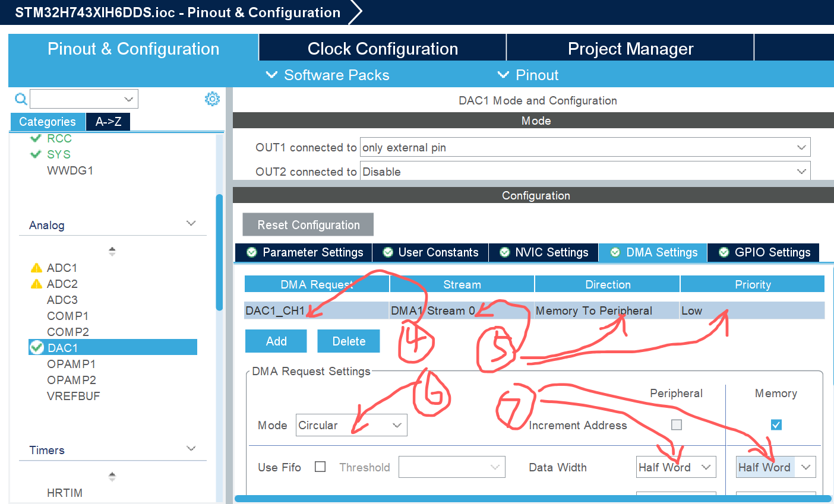The height and width of the screenshot is (504, 834).
Task: Uncheck Memory increment address checkbox
Action: click(x=776, y=424)
